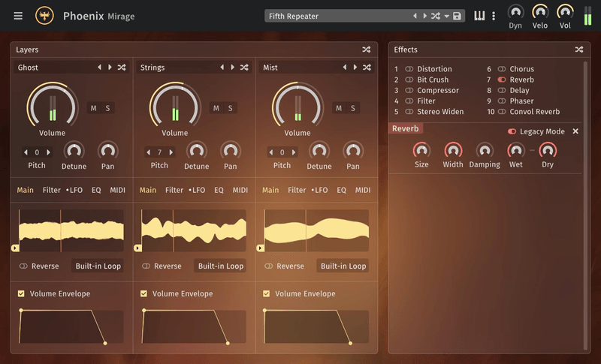Viewport: 601px width, 364px height.
Task: Show the keyboard piano icon
Action: pos(479,16)
